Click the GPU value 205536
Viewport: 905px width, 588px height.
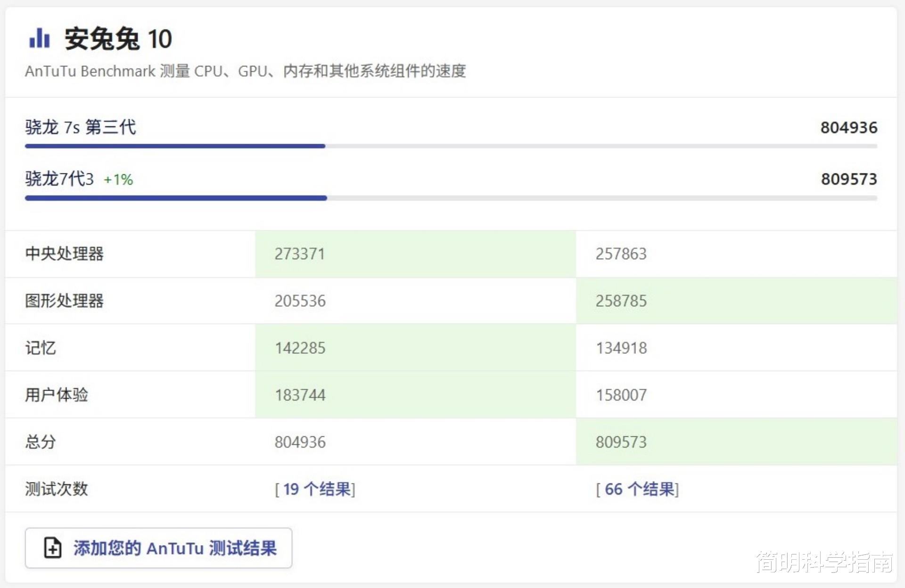[x=300, y=301]
